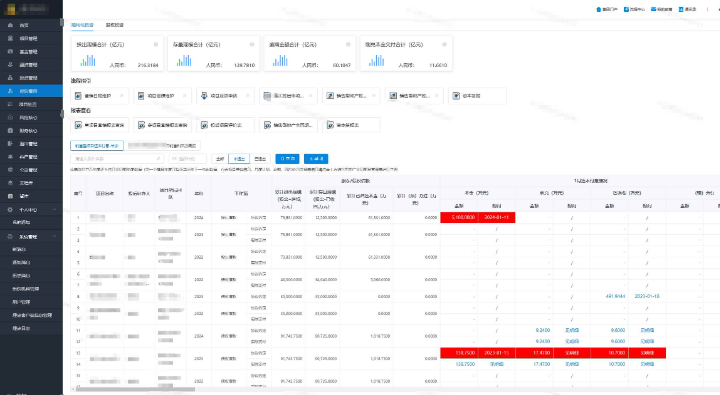Open the single sub-item under the gear sidebar group
Viewport: 720px width, 395px height.
(x=31, y=222)
